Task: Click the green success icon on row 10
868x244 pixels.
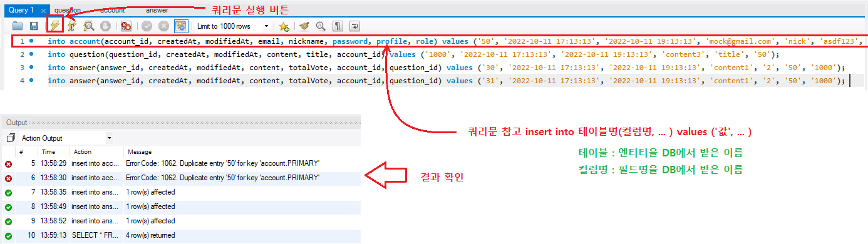Action: point(8,236)
